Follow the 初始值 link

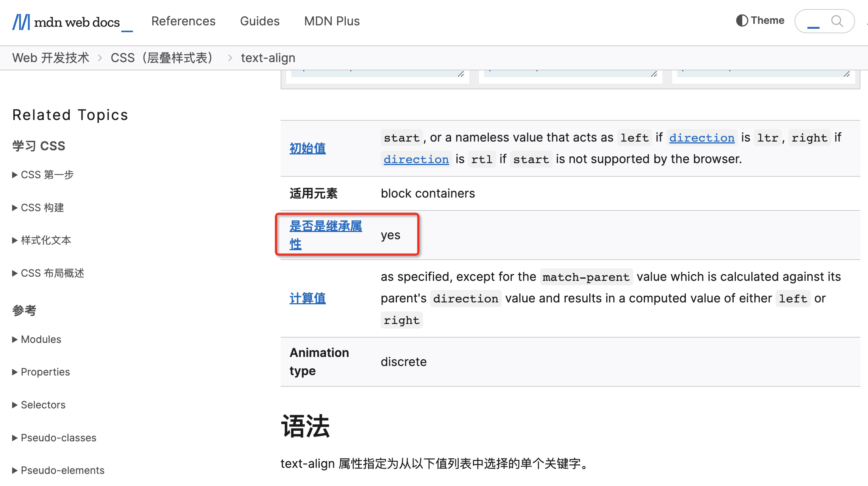[307, 148]
